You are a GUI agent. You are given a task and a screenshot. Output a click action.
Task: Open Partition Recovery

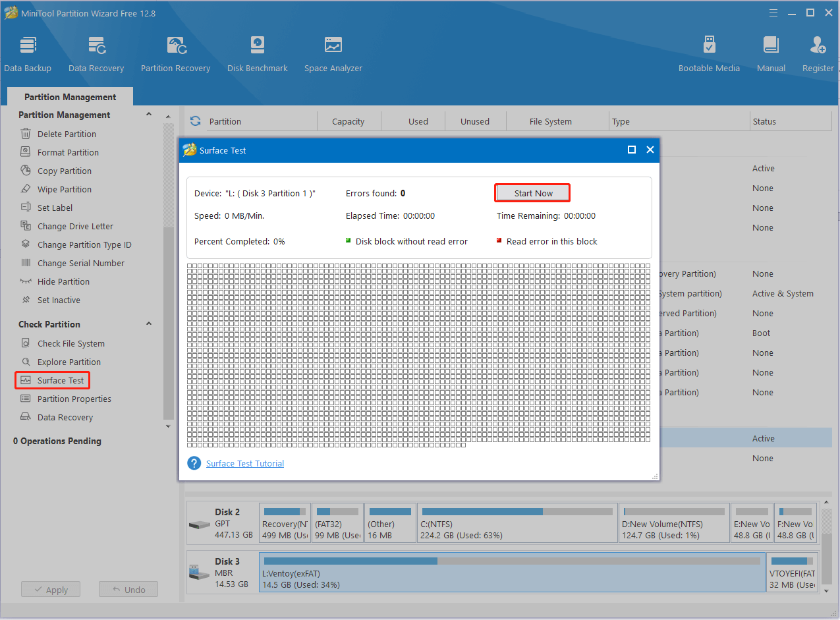pos(175,53)
